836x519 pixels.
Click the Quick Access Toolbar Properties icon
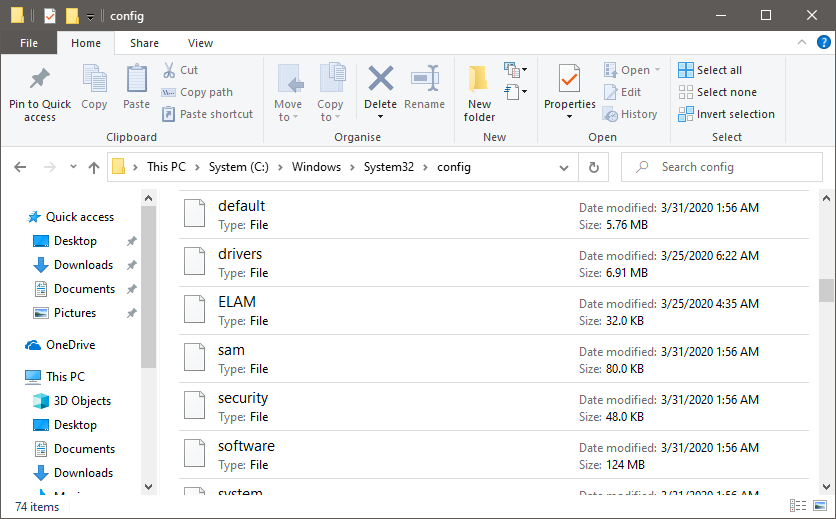point(50,16)
